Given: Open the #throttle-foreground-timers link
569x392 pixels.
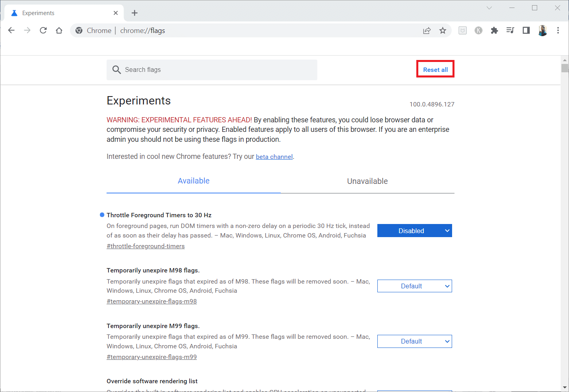Looking at the screenshot, I should (x=146, y=246).
